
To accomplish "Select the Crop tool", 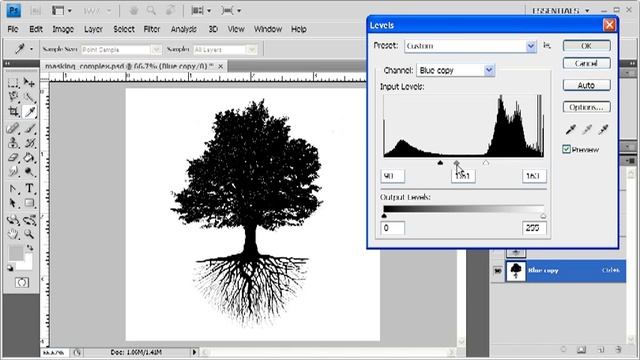I will tap(13, 111).
